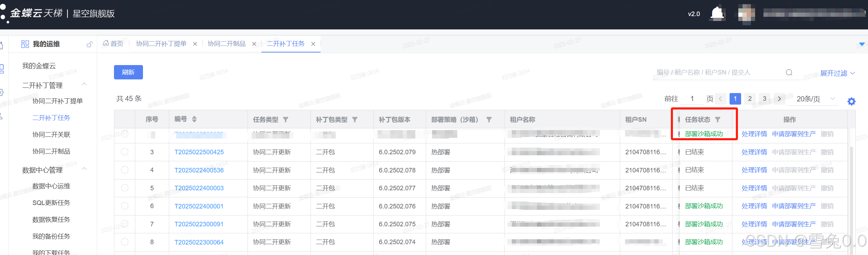Sort by 编号 column arrows
The width and height of the screenshot is (868, 255).
tap(194, 119)
